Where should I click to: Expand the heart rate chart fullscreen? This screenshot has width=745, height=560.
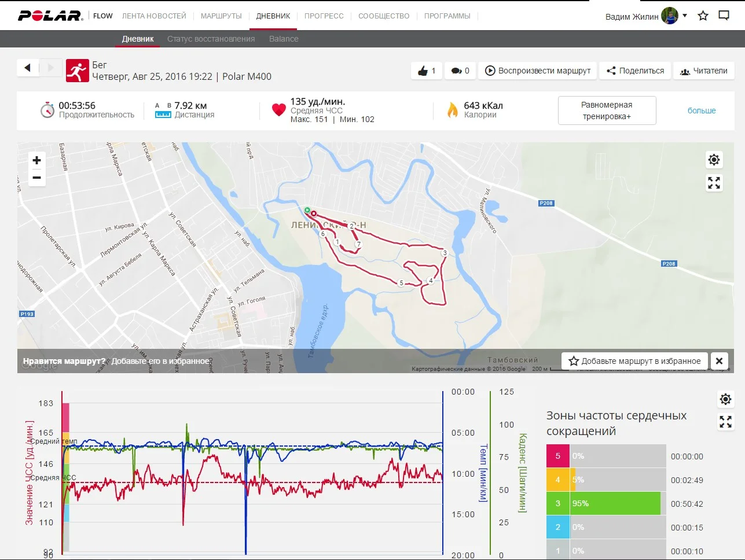click(x=725, y=422)
